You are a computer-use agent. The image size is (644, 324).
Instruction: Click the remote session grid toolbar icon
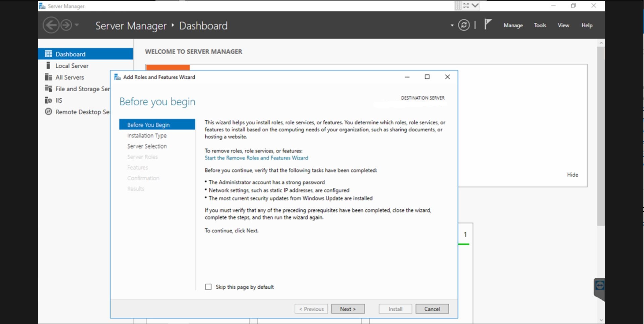tap(458, 5)
